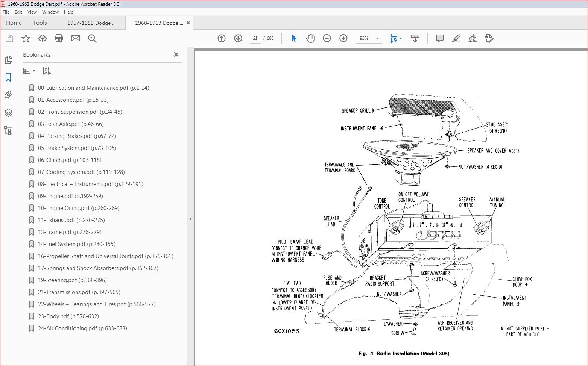Open the Edit menu

(x=18, y=12)
